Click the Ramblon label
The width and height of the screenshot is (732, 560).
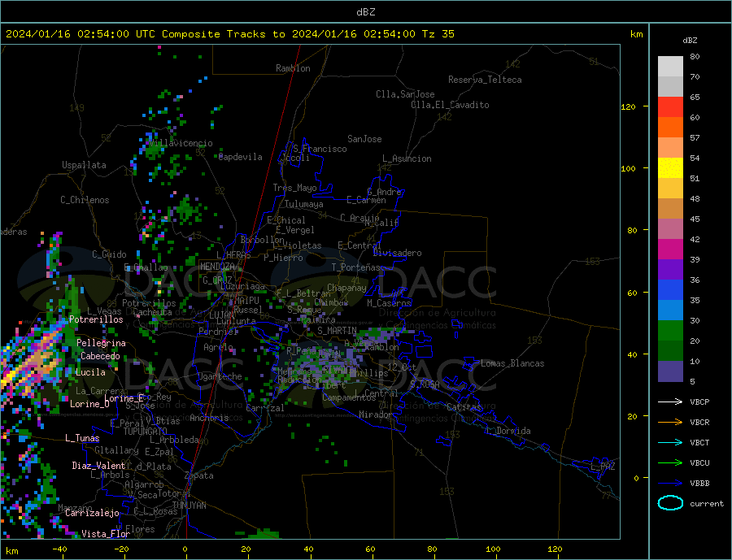[293, 68]
